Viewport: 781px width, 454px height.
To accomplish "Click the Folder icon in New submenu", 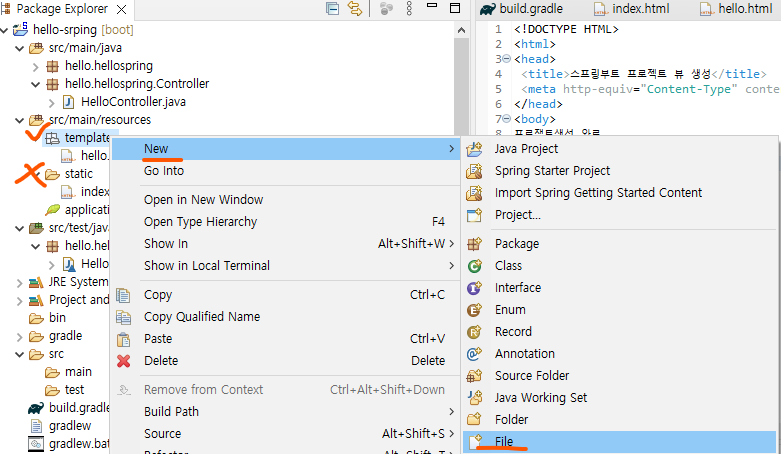I will click(x=474, y=419).
